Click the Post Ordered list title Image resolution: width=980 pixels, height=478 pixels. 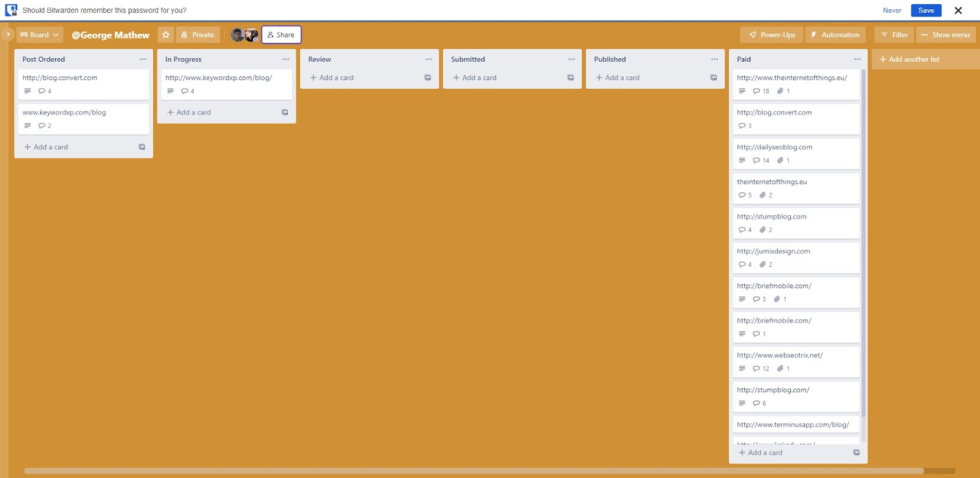point(43,59)
